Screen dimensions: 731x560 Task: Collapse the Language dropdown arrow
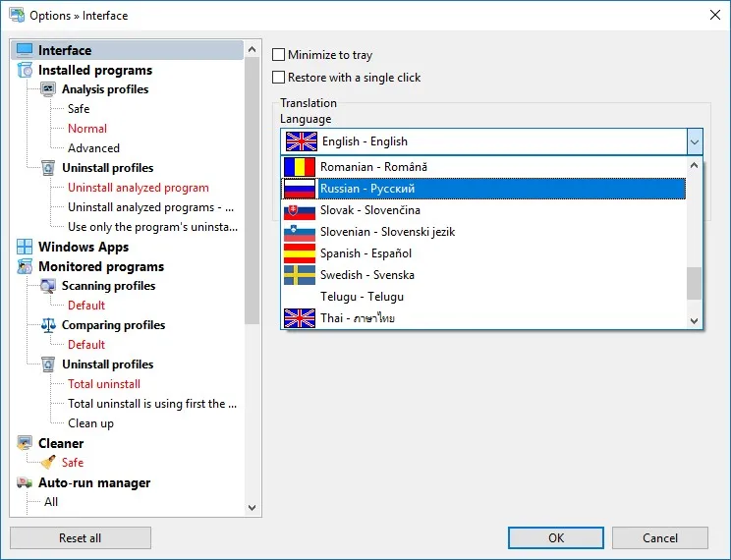[x=695, y=141]
